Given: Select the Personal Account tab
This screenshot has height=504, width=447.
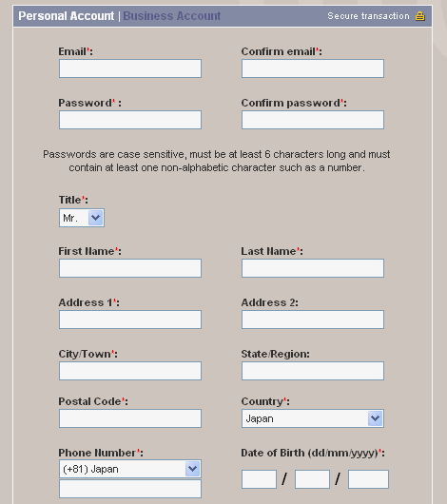Looking at the screenshot, I should [67, 16].
